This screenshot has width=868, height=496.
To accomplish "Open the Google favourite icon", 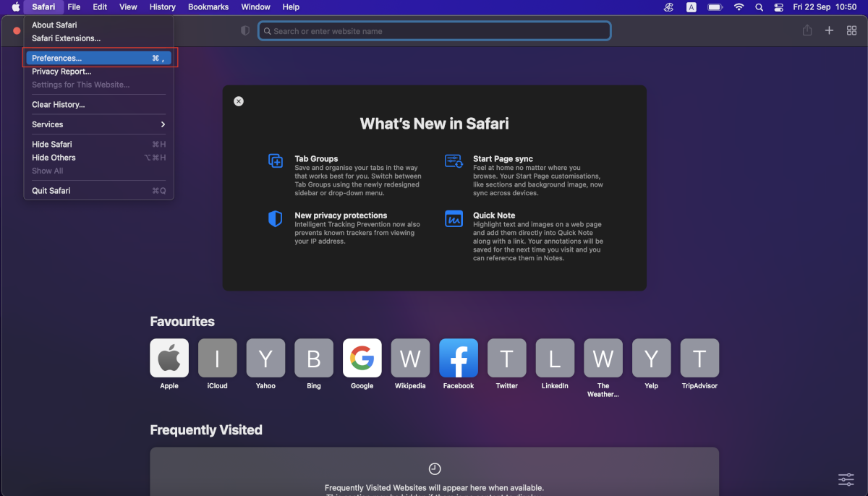I will [x=362, y=358].
